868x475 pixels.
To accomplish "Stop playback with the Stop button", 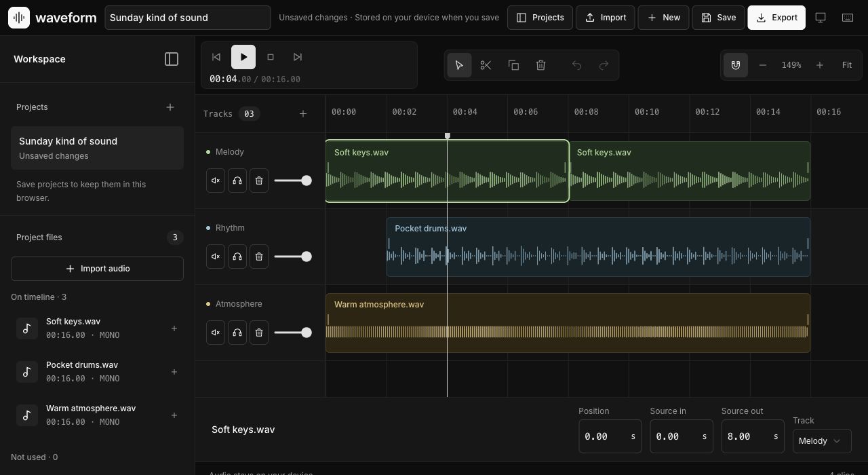I will pyautogui.click(x=271, y=57).
